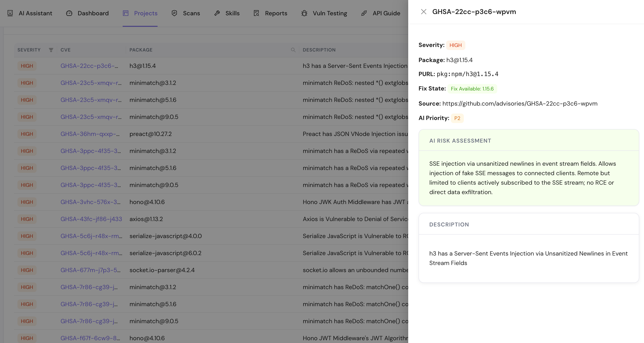
Task: Select the PURL pkg:npm/h3@1.15.4 text
Action: [x=467, y=74]
